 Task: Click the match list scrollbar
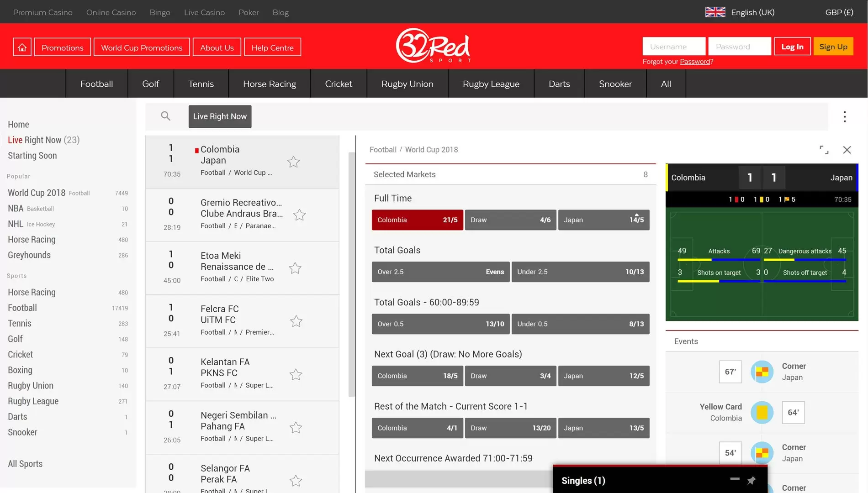(352, 274)
